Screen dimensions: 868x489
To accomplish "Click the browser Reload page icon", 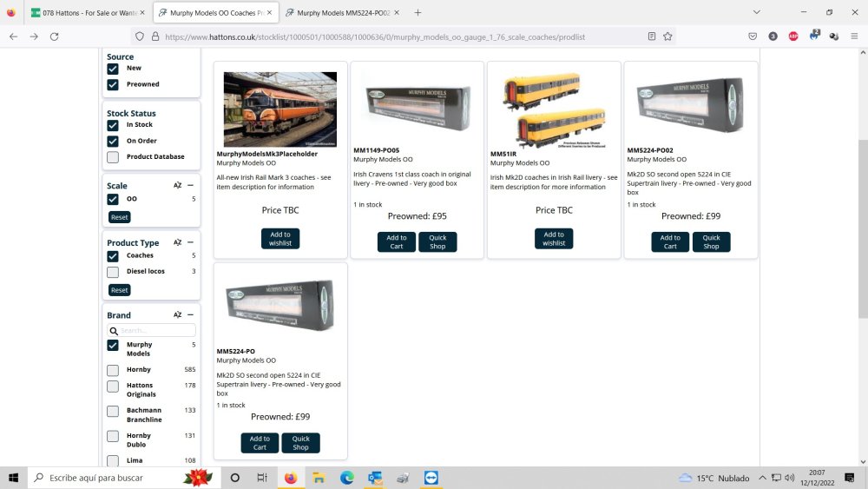I will tap(54, 36).
